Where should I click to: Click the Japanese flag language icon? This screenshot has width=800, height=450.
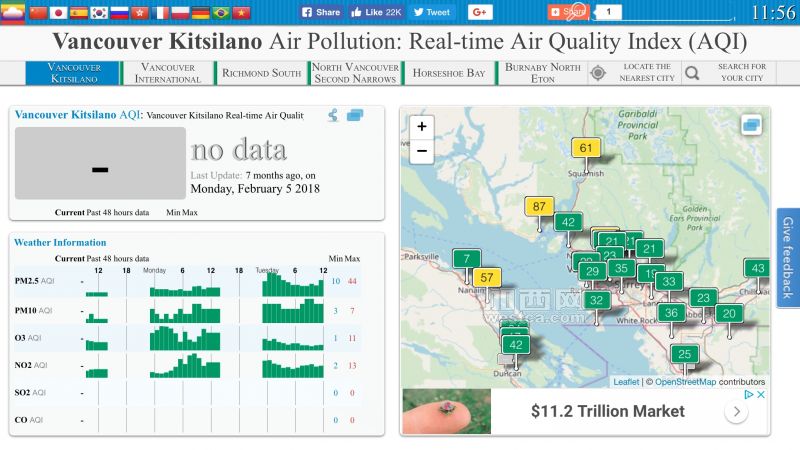pyautogui.click(x=58, y=12)
